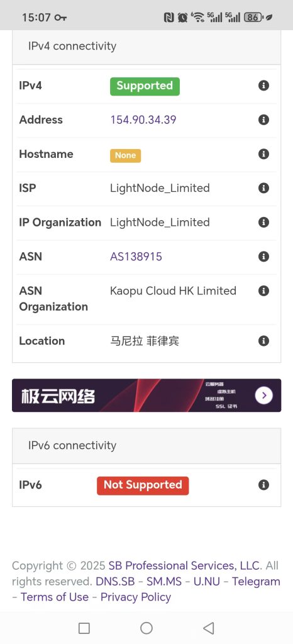293x644 pixels.
Task: Tap the Android back triangle button
Action: click(x=209, y=628)
